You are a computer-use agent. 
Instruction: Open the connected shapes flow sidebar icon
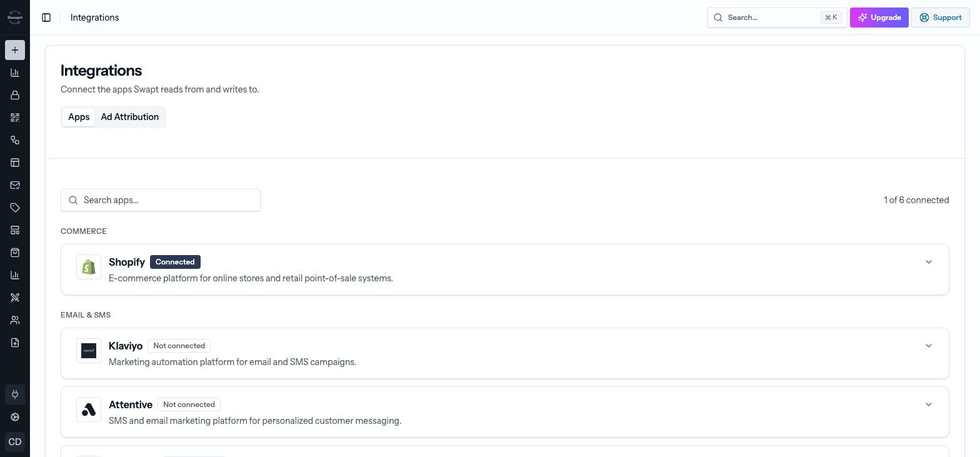coord(15,140)
